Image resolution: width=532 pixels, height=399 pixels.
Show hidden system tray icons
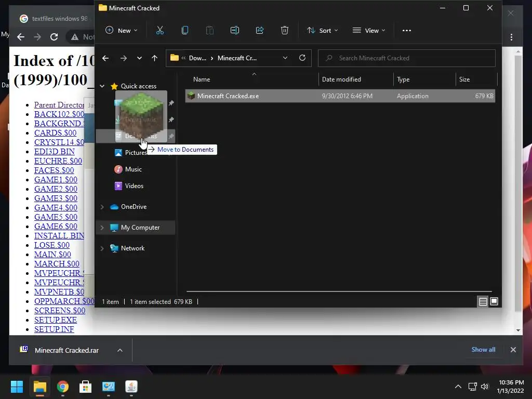(458, 387)
